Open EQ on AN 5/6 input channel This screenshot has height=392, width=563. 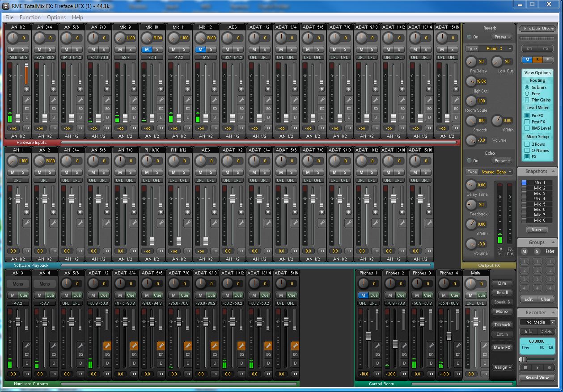[x=80, y=109]
